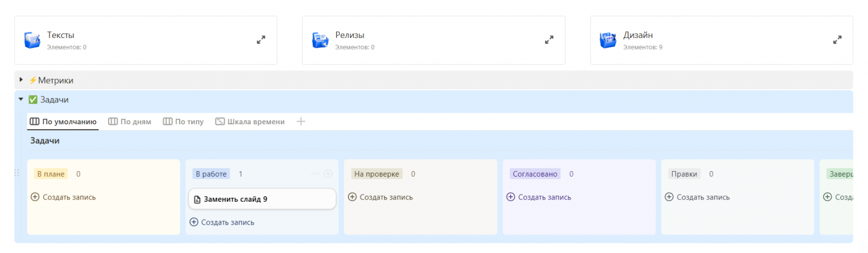Open the Релизы folder icon
Screen dimensions: 868x253
click(320, 40)
